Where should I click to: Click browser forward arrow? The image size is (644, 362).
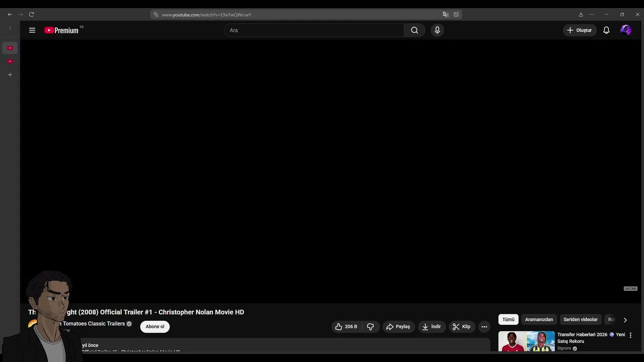pos(21,15)
